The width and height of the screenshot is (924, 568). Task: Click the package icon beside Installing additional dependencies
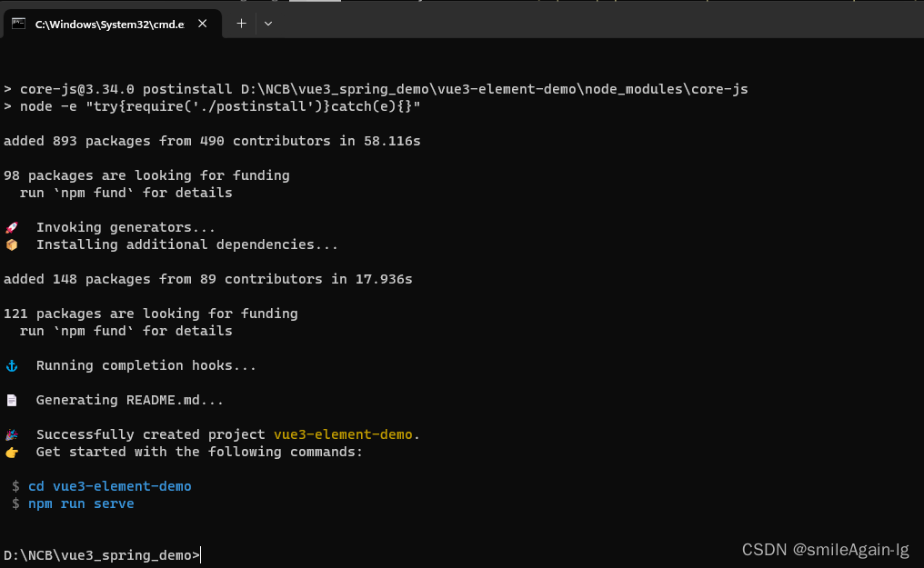[11, 244]
